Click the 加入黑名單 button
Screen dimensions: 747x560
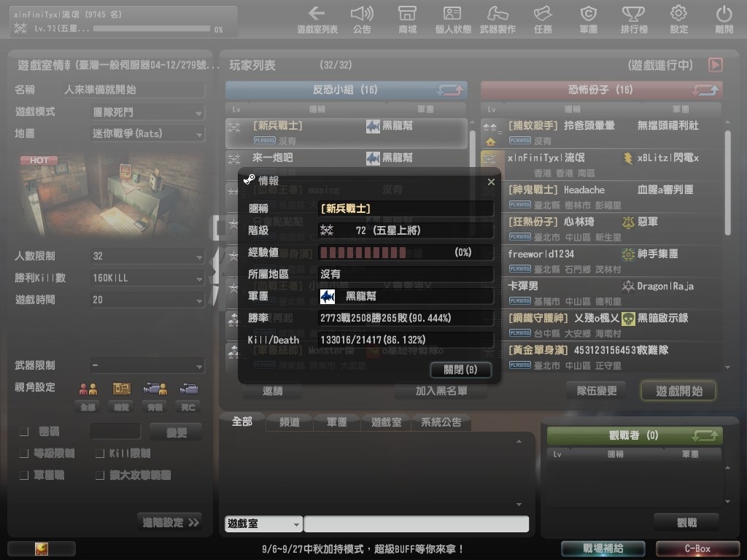point(441,391)
